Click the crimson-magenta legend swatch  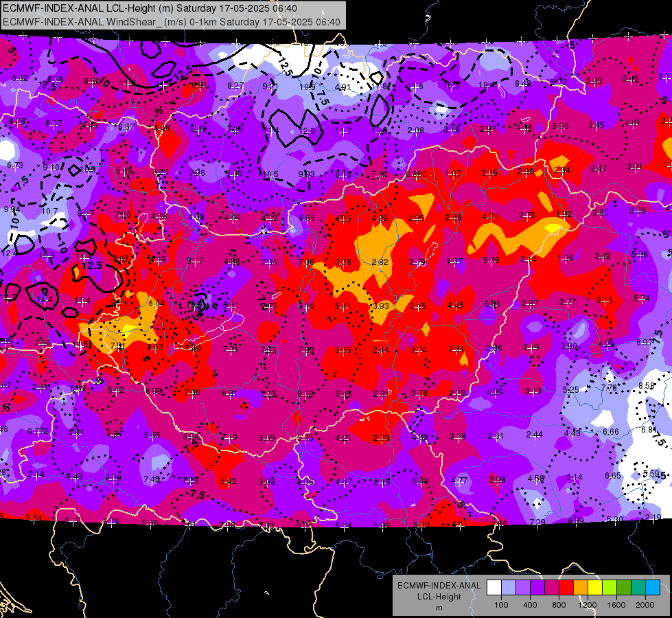coord(552,588)
